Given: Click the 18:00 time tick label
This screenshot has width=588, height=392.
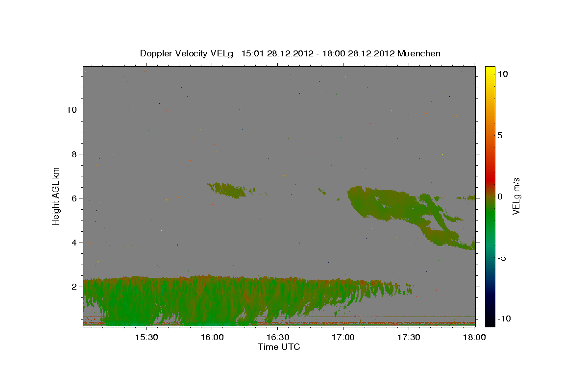Looking at the screenshot, I should pyautogui.click(x=474, y=337).
